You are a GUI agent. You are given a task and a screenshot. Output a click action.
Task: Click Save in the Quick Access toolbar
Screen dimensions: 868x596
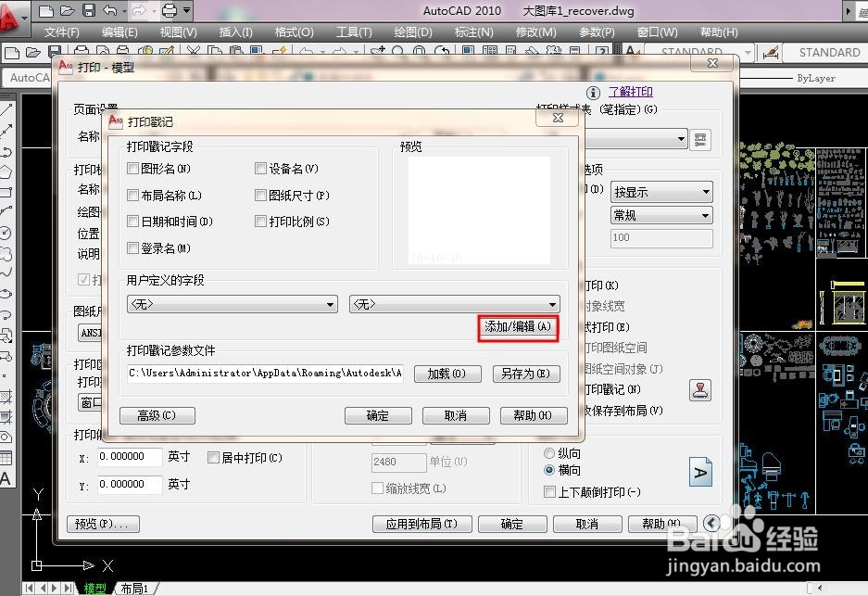pyautogui.click(x=89, y=10)
